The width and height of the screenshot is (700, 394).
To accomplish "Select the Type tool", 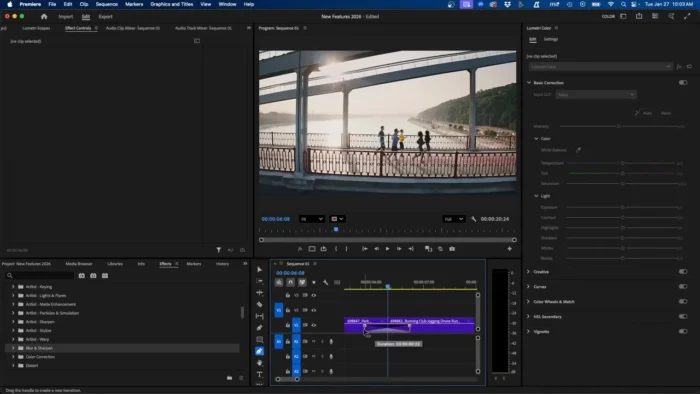I will click(x=259, y=374).
